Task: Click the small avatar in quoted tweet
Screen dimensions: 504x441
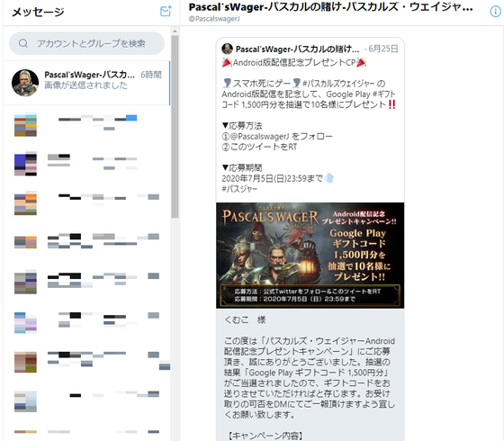Action: click(x=227, y=49)
